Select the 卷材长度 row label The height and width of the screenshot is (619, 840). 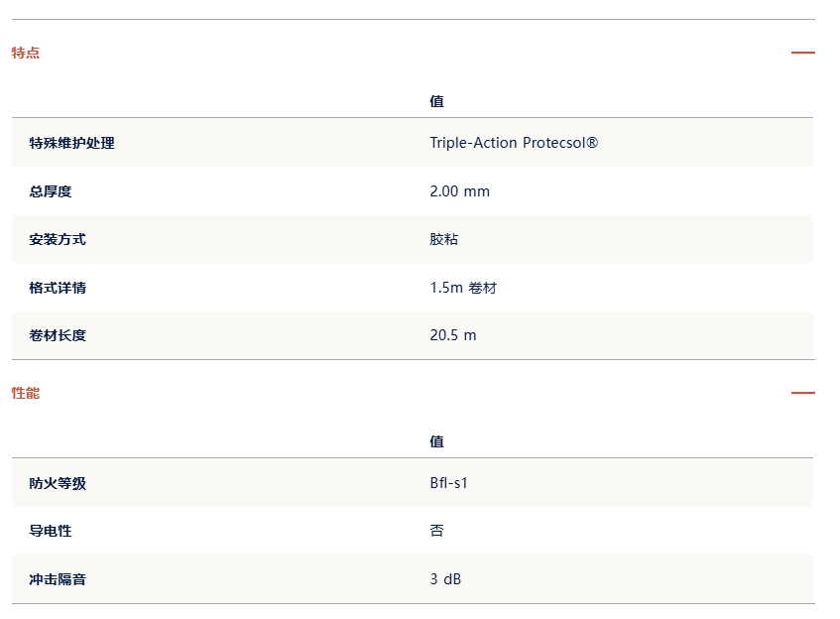(x=58, y=335)
